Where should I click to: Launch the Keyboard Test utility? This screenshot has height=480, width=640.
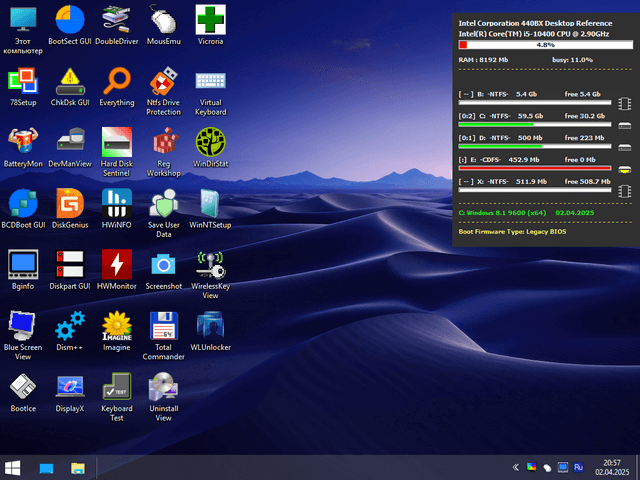point(117,387)
